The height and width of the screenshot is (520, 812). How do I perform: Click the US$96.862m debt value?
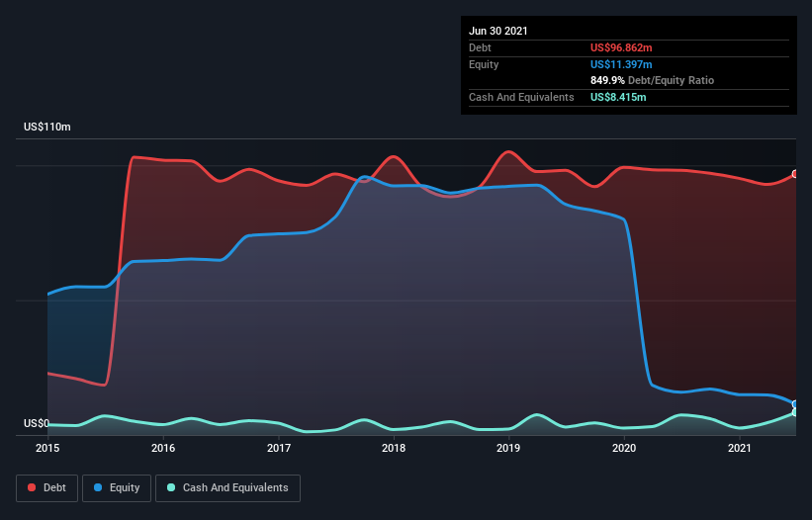621,47
